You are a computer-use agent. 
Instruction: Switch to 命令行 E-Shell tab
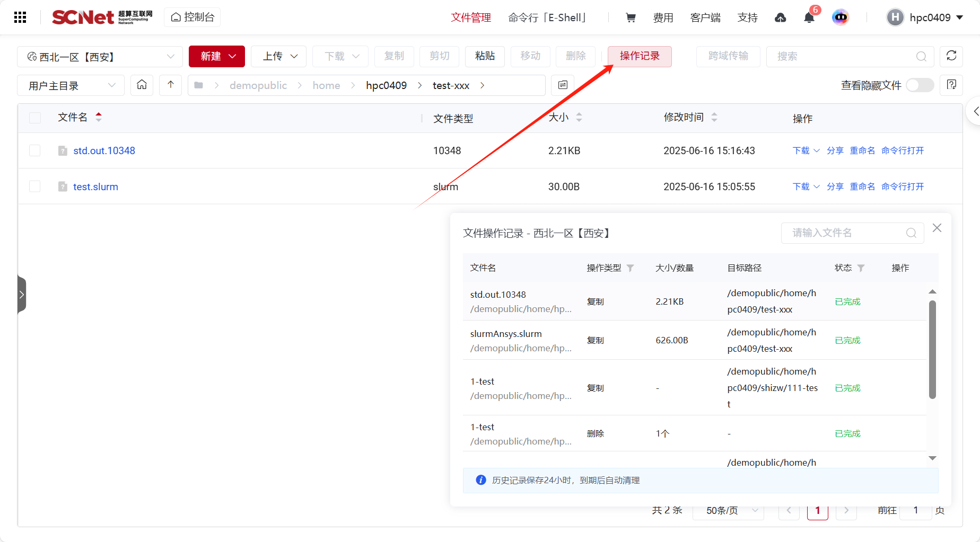click(547, 18)
